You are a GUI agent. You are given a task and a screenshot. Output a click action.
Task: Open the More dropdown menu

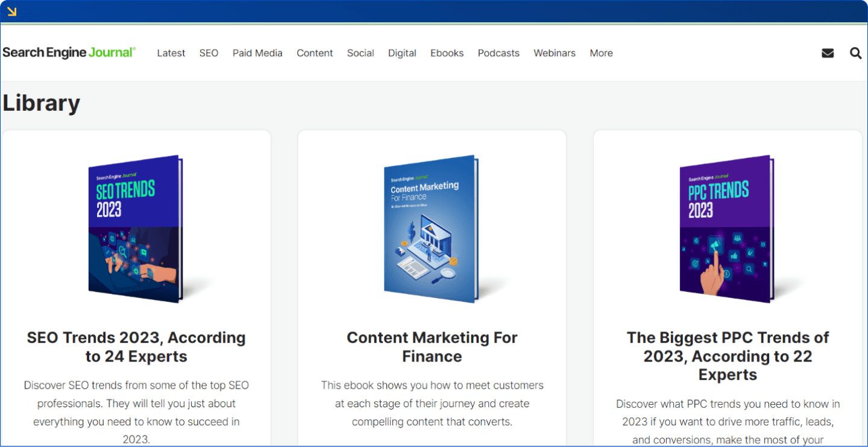pos(601,53)
